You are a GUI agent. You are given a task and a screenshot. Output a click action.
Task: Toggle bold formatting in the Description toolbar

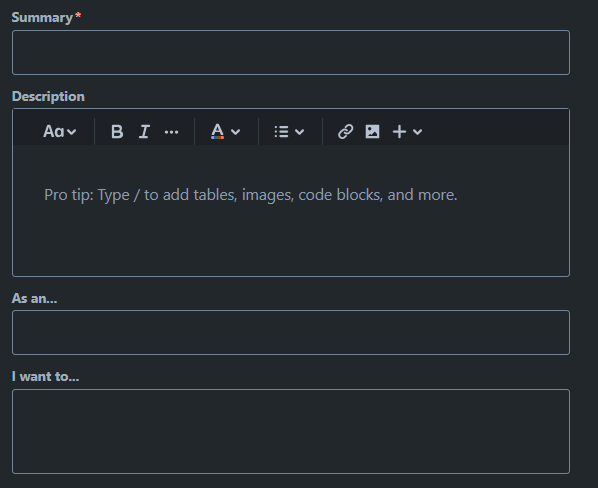click(117, 132)
